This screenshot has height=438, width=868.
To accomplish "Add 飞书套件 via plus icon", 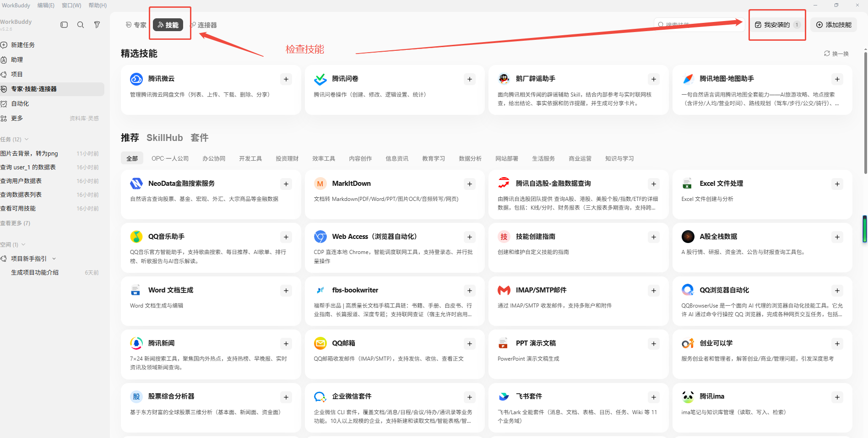I will [654, 397].
